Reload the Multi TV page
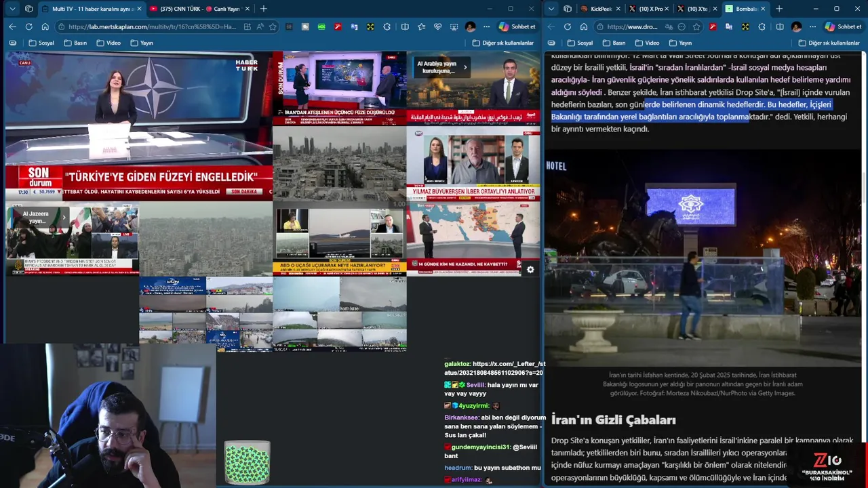This screenshot has height=488, width=868. 28,26
